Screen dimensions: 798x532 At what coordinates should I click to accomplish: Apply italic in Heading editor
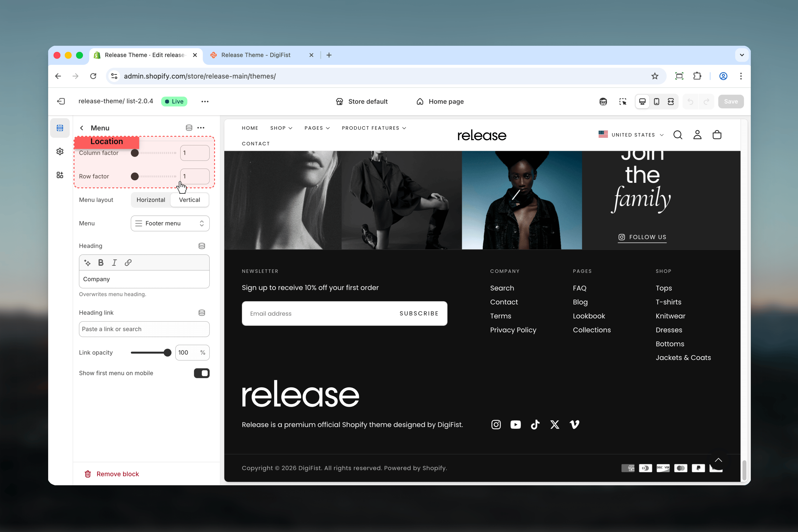(x=114, y=263)
